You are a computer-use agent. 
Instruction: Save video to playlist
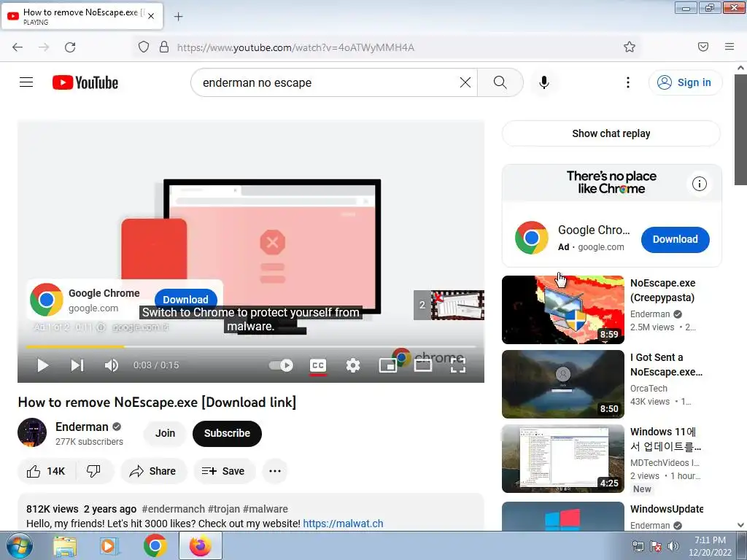[223, 471]
